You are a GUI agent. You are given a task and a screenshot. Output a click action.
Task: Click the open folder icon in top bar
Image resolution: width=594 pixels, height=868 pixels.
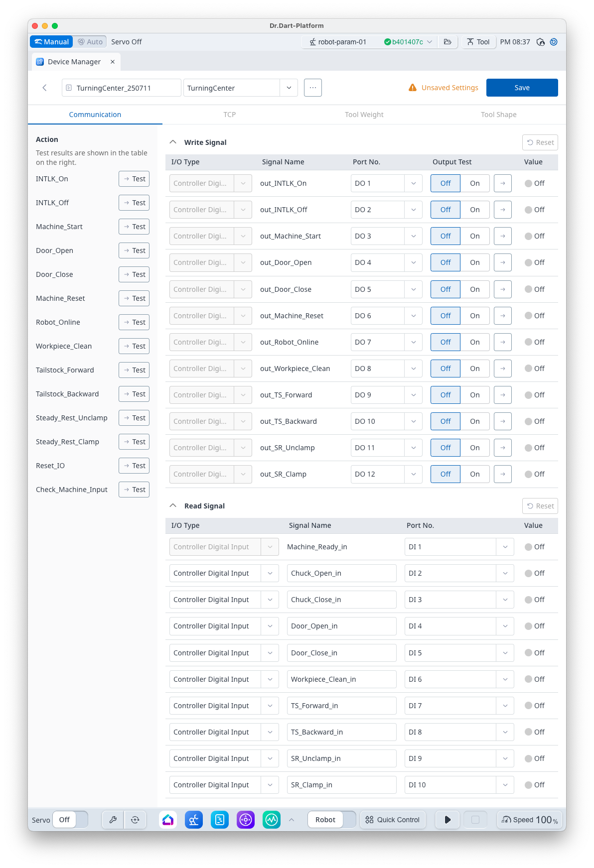(447, 42)
